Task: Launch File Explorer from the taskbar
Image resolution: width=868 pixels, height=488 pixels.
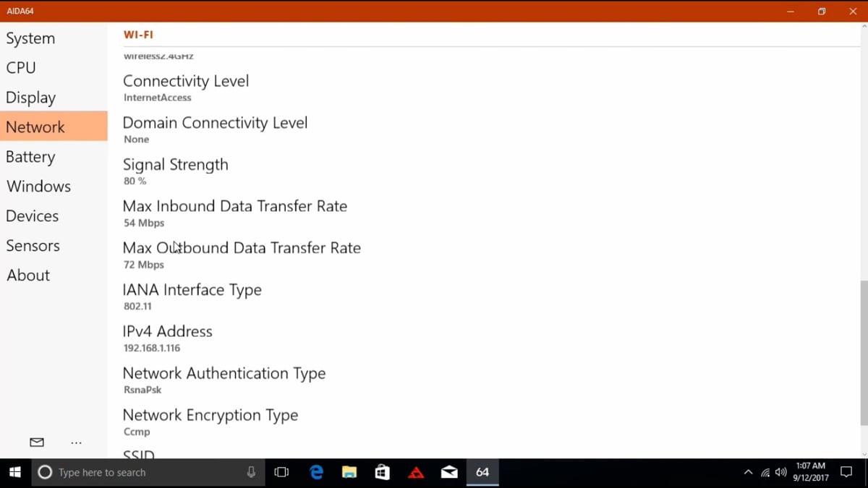Action: tap(349, 472)
